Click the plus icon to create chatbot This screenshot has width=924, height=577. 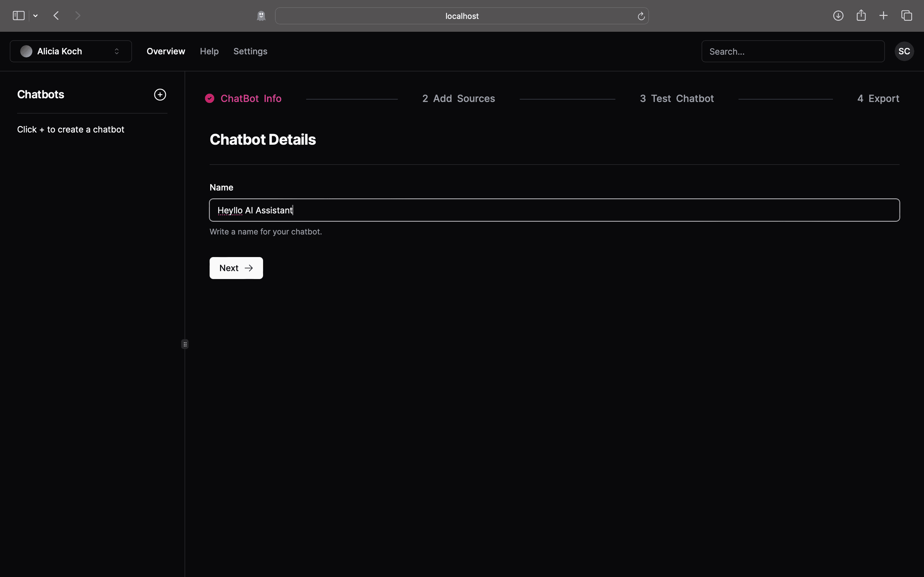[160, 95]
